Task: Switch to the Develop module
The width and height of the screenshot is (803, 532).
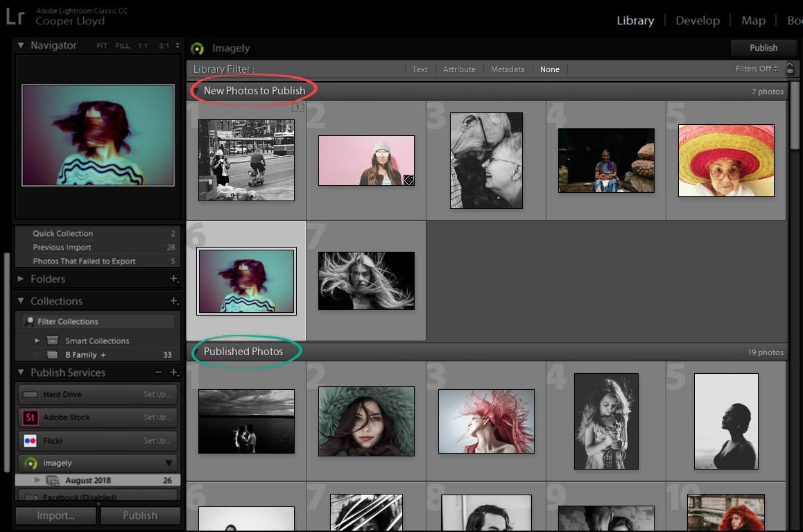Action: 698,21
